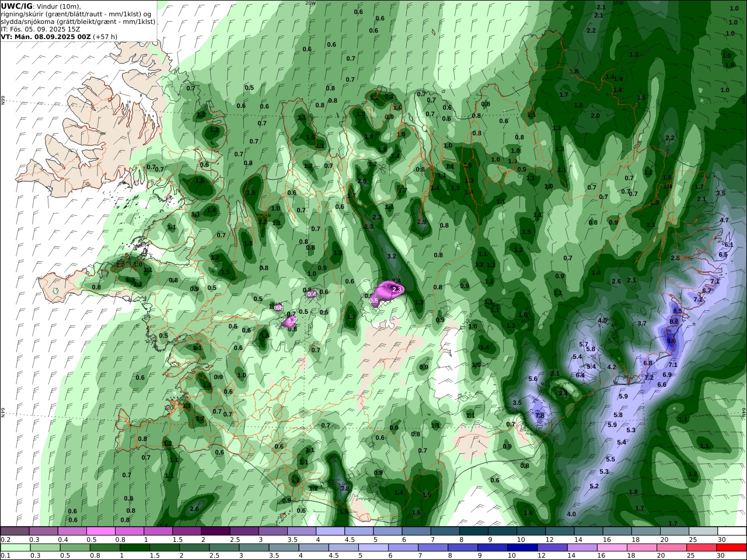
Task: Click the 4.7 precipitation value on the map
Action: (x=724, y=220)
